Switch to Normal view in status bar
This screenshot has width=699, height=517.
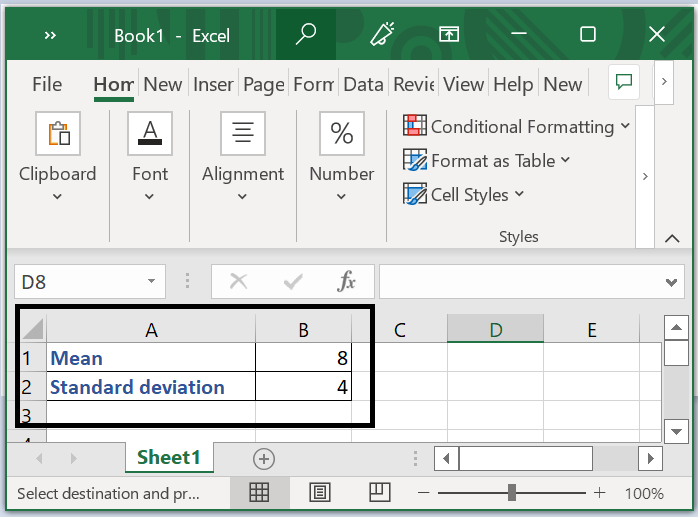[259, 492]
